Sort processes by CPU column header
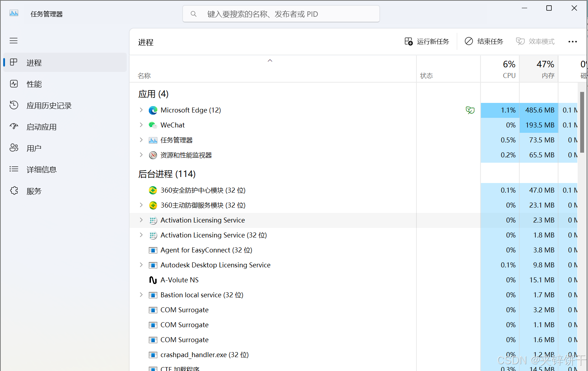This screenshot has height=371, width=588. (500, 69)
